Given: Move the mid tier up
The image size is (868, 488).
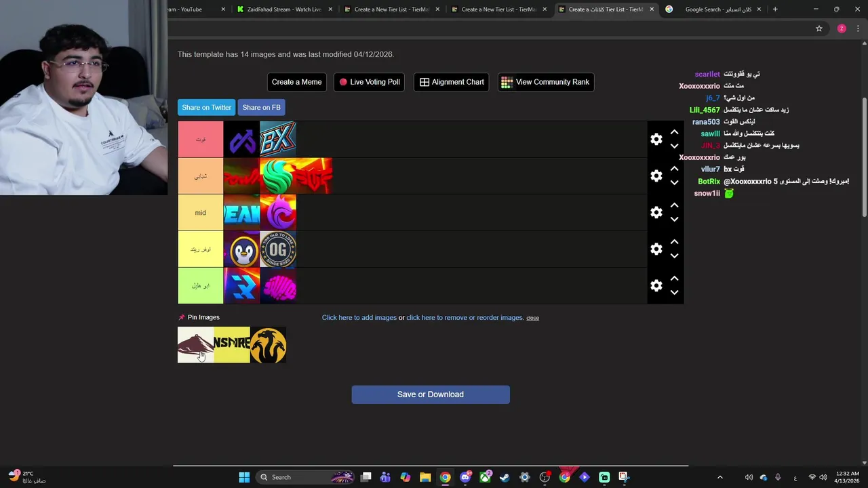Looking at the screenshot, I should click(x=674, y=205).
